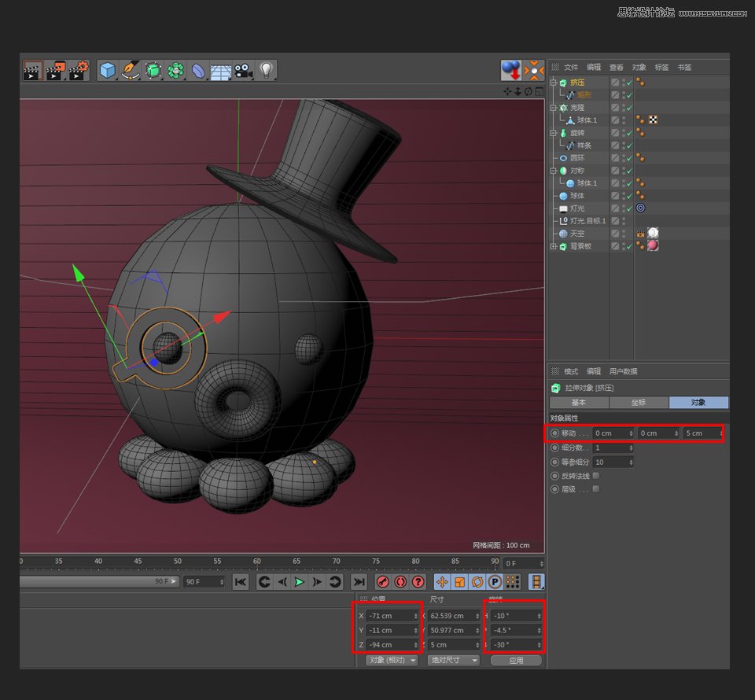Expand the 背景板 object tree node

point(554,246)
